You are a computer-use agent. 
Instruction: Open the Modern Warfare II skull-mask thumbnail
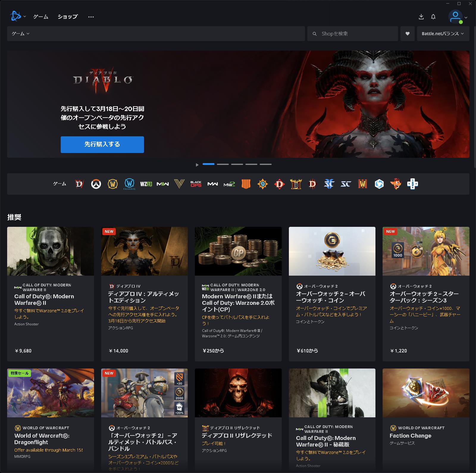(x=51, y=251)
